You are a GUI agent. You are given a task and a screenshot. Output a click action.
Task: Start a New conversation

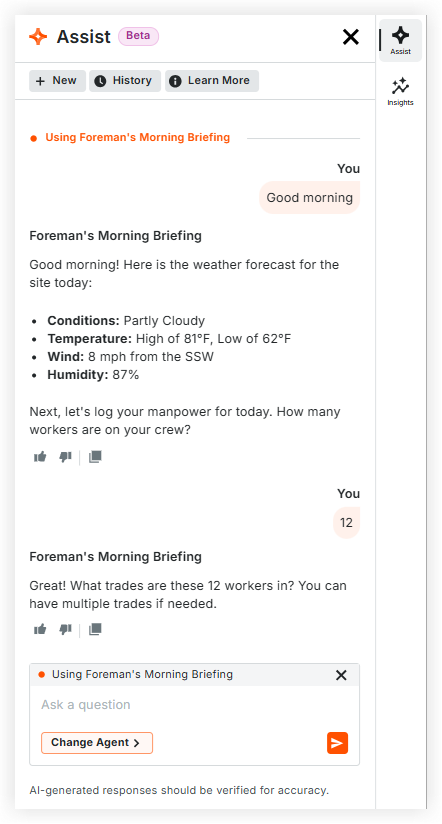click(x=57, y=81)
